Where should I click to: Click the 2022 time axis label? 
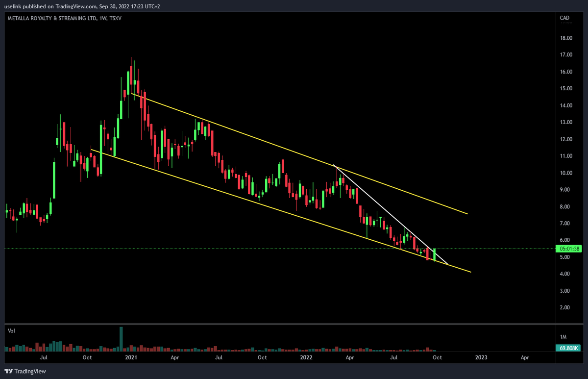(306, 358)
